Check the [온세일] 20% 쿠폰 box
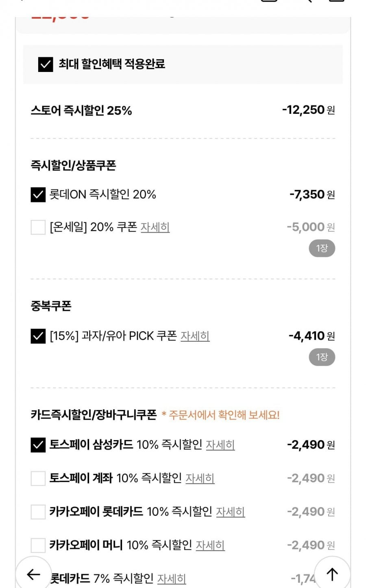Image resolution: width=366 pixels, height=588 pixels. (38, 227)
